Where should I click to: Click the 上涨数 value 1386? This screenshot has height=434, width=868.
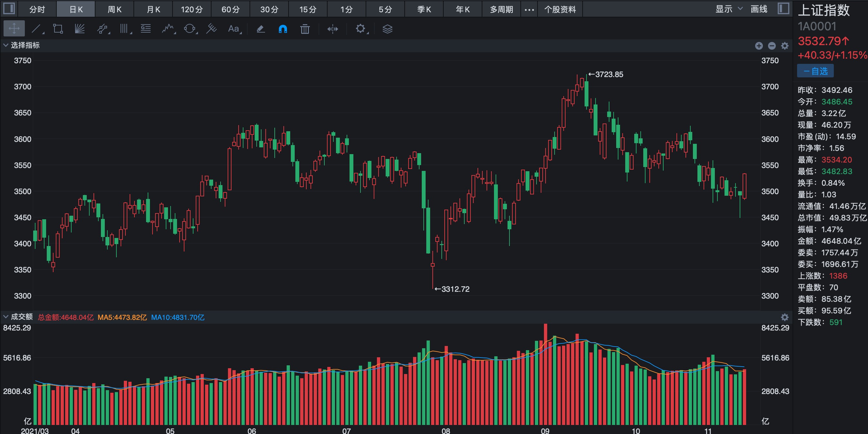(x=838, y=276)
